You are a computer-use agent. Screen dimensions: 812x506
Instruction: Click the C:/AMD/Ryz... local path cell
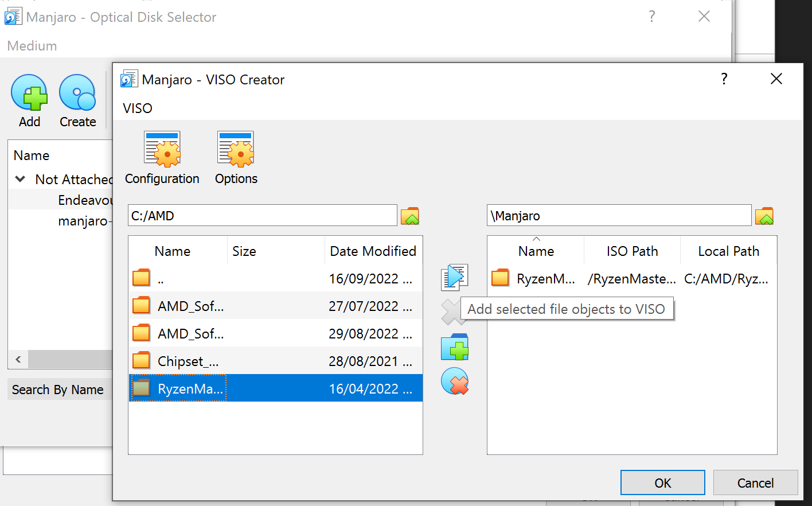(727, 279)
